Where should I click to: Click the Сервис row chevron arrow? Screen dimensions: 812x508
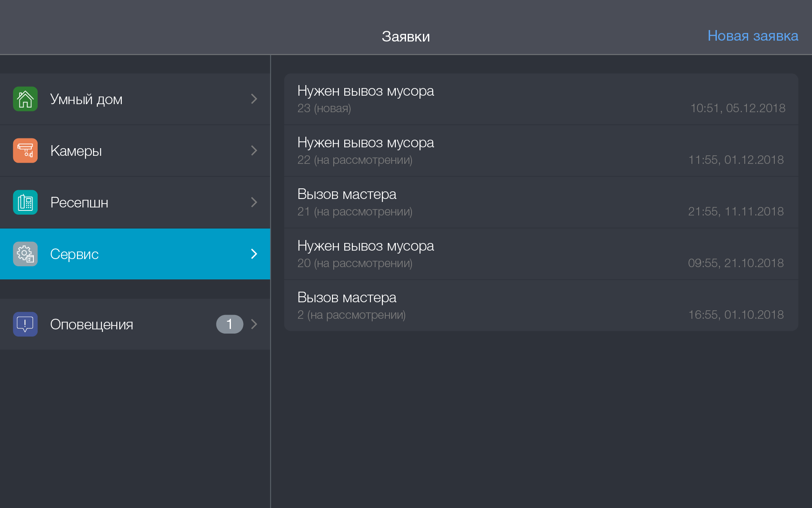[254, 254]
